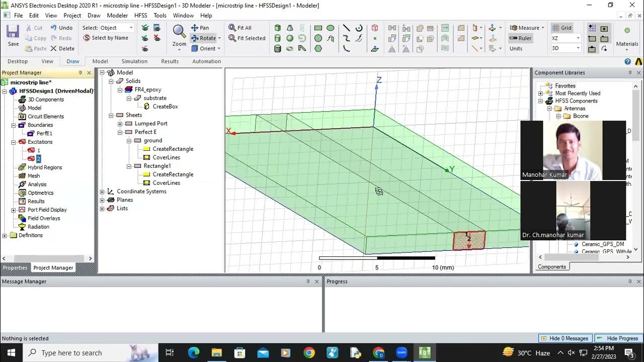Click Select by Name button
This screenshot has width=644, height=362.
[x=106, y=38]
